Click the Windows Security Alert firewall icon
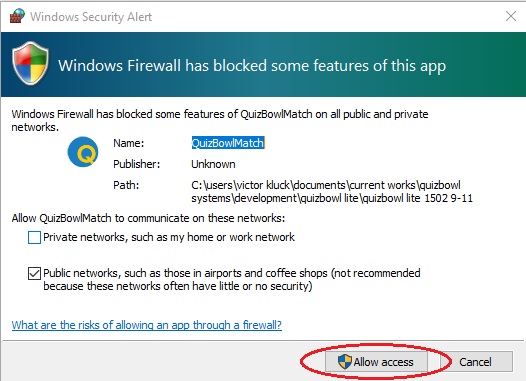The height and width of the screenshot is (381, 526). (17, 16)
